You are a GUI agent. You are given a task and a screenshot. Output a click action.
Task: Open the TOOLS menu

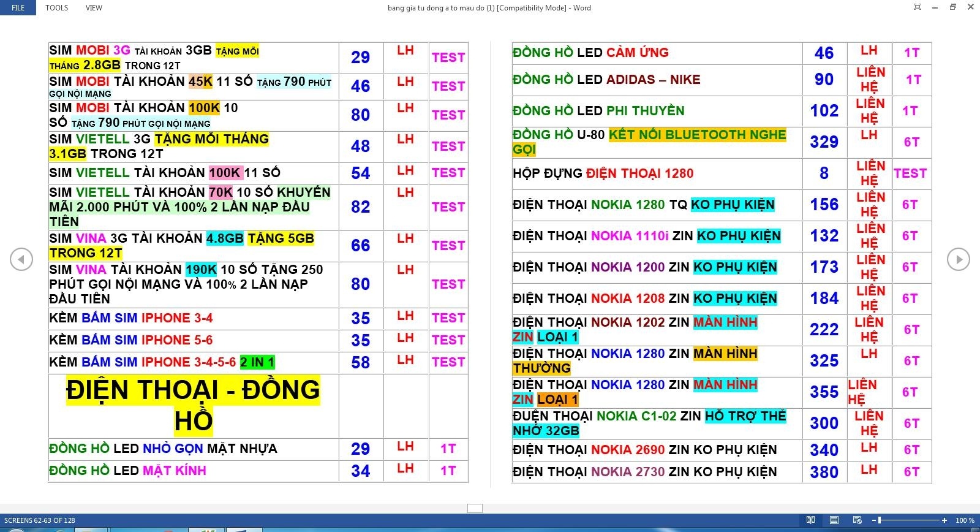point(56,8)
